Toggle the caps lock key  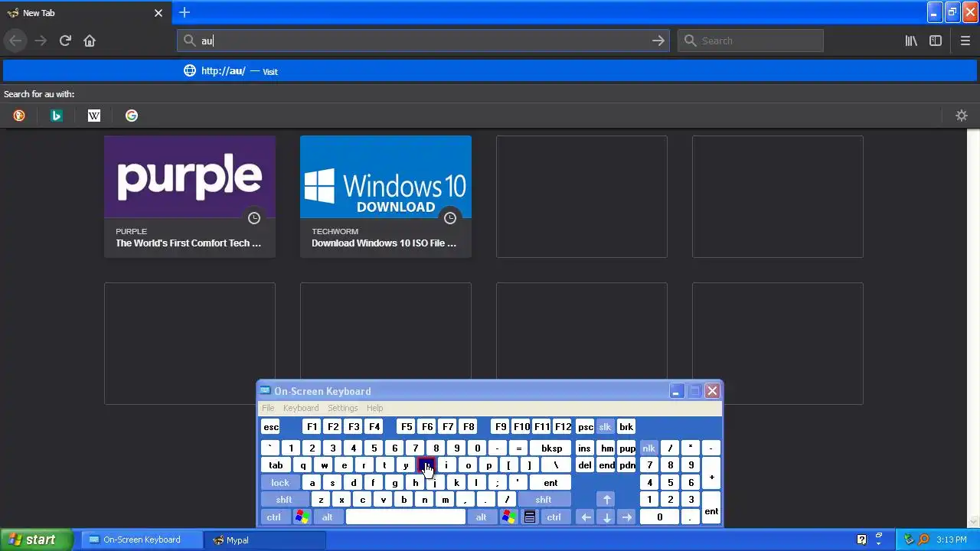tap(280, 483)
